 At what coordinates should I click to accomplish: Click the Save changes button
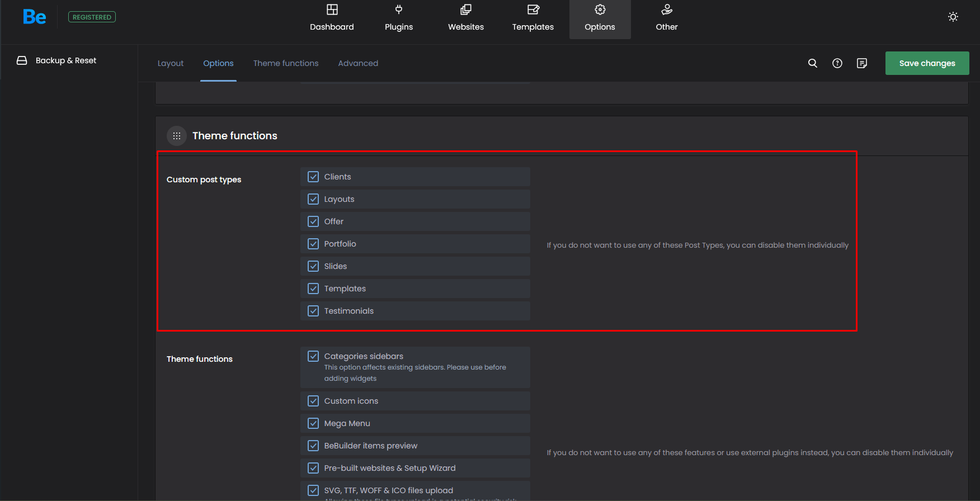coord(927,63)
